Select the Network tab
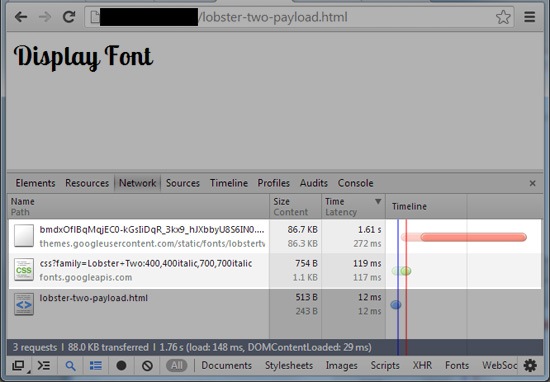Image resolution: width=550 pixels, height=382 pixels. [138, 183]
